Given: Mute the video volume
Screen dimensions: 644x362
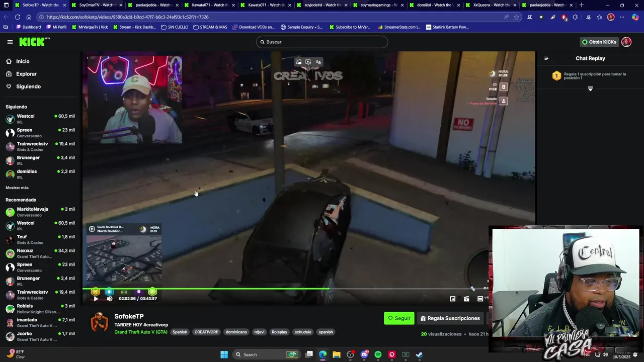Looking at the screenshot, I should pyautogui.click(x=110, y=299).
